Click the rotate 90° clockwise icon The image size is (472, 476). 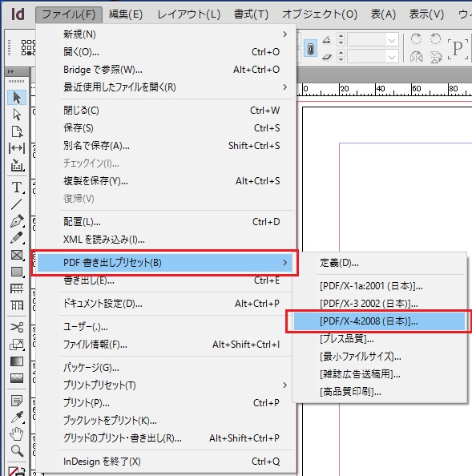point(416,39)
